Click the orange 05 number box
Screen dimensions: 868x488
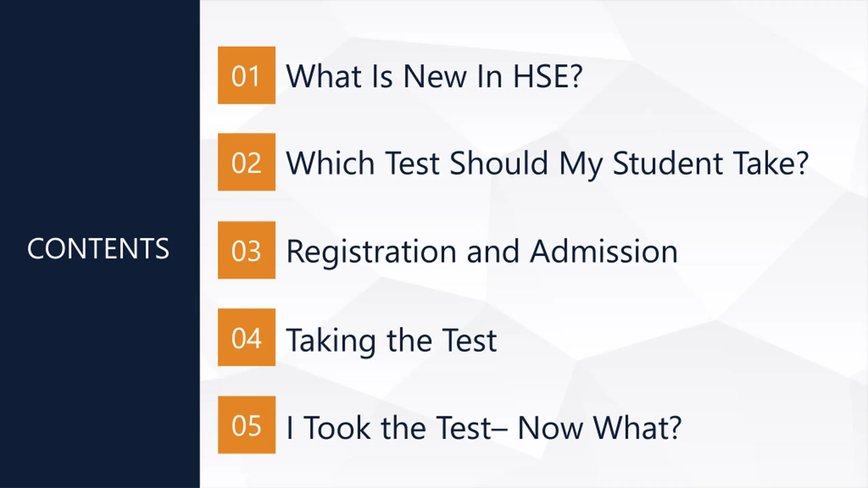pyautogui.click(x=246, y=425)
